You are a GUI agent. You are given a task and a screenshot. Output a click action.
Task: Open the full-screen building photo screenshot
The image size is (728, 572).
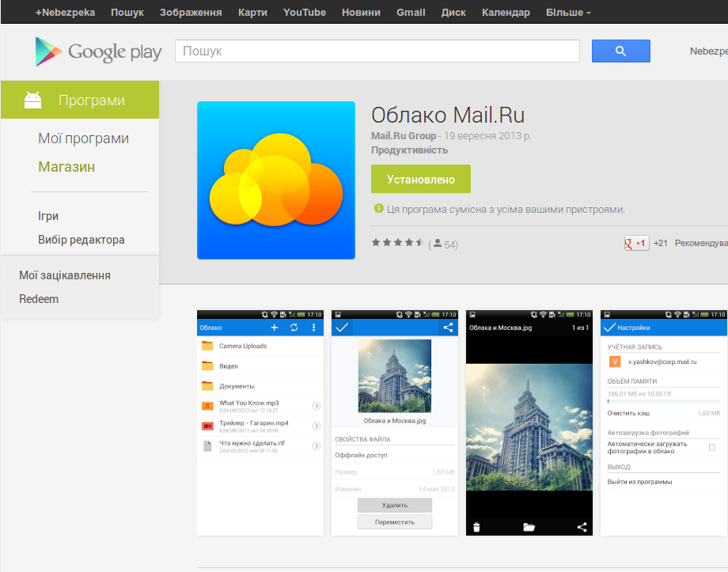click(x=529, y=423)
